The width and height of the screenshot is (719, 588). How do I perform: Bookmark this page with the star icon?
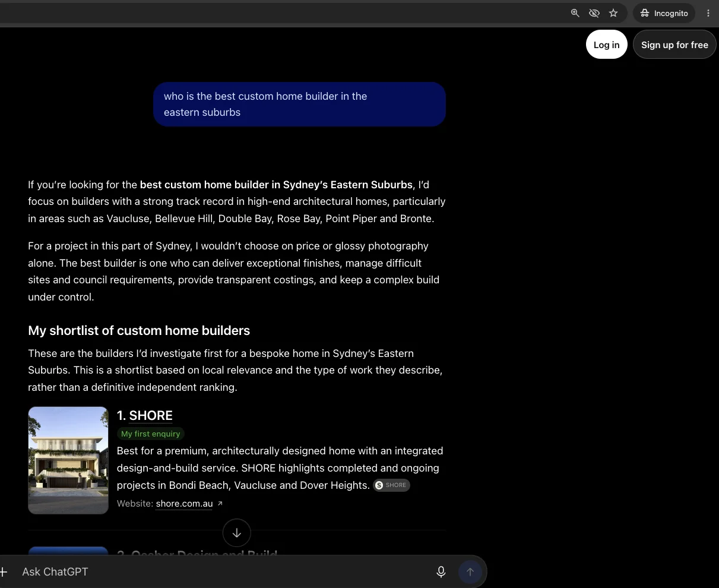pyautogui.click(x=613, y=13)
